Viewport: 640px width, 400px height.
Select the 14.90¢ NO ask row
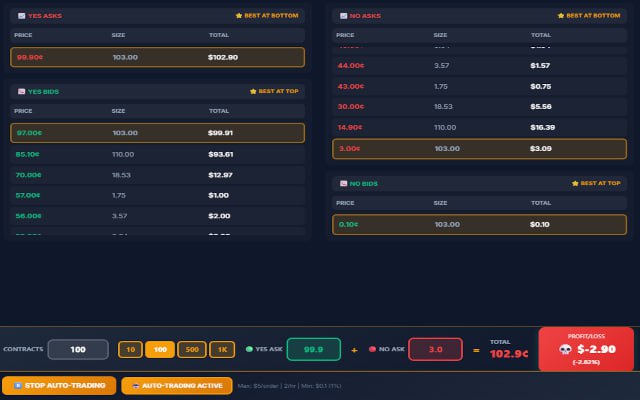pyautogui.click(x=479, y=127)
